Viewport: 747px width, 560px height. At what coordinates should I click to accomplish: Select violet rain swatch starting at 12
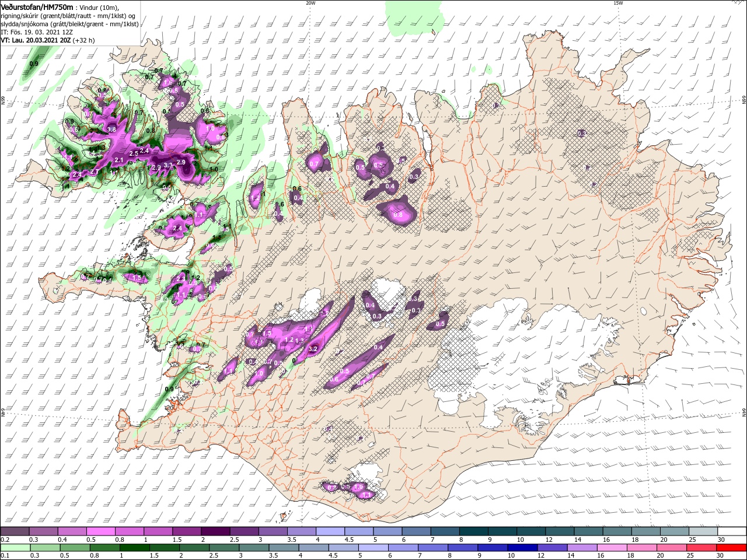(x=553, y=547)
